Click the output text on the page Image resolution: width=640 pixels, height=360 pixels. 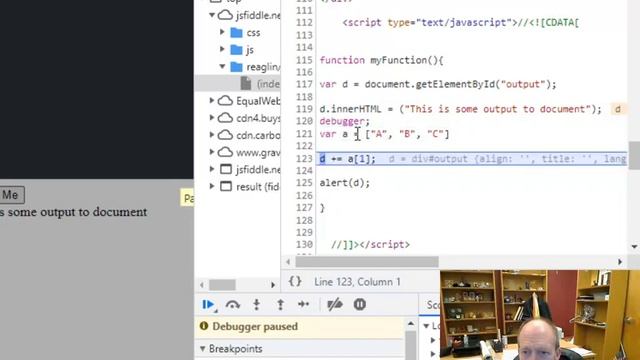point(73,212)
